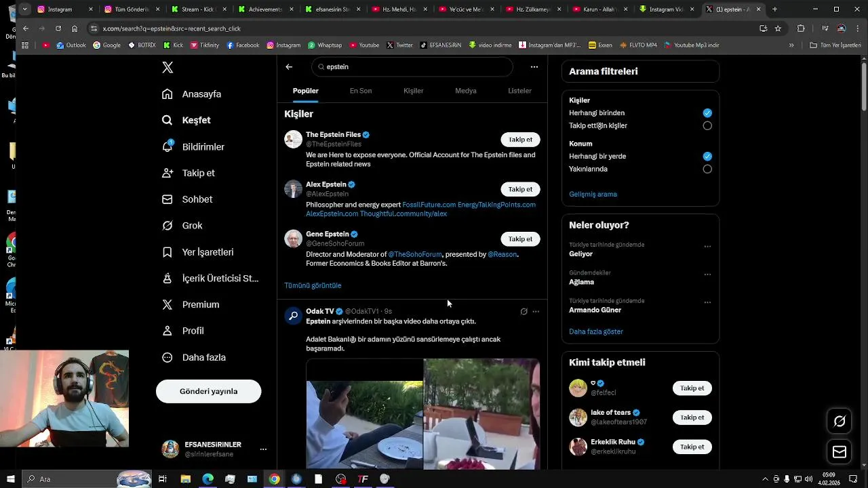The width and height of the screenshot is (868, 488).
Task: Follow Gene Epstein account
Action: click(x=521, y=239)
